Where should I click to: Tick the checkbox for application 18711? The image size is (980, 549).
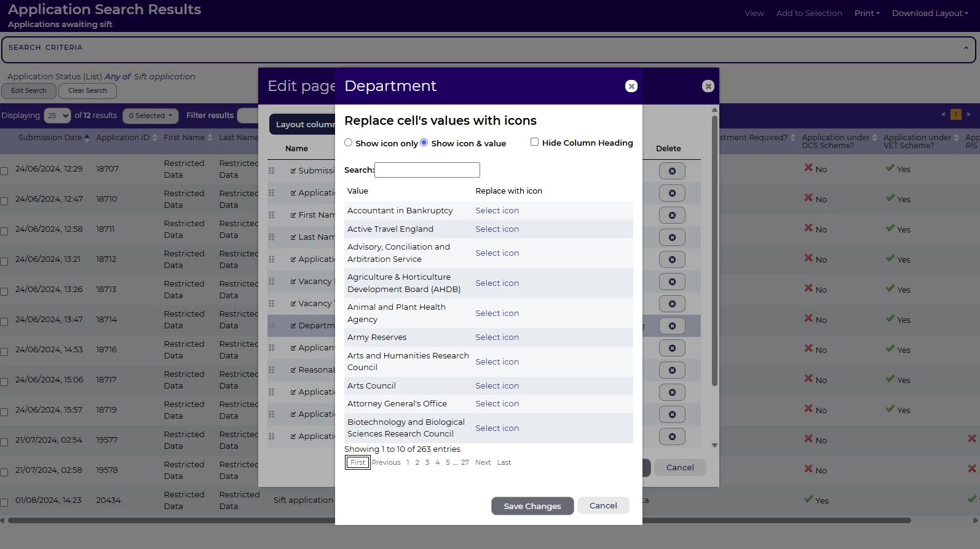pyautogui.click(x=4, y=231)
